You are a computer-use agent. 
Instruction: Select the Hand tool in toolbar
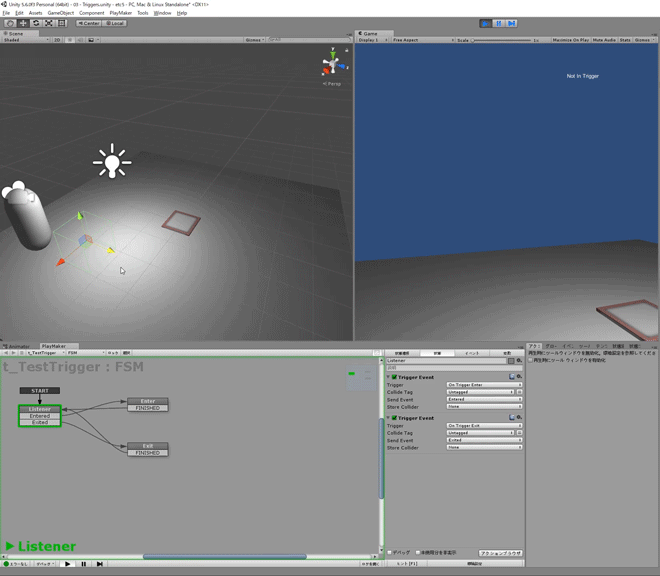point(11,23)
